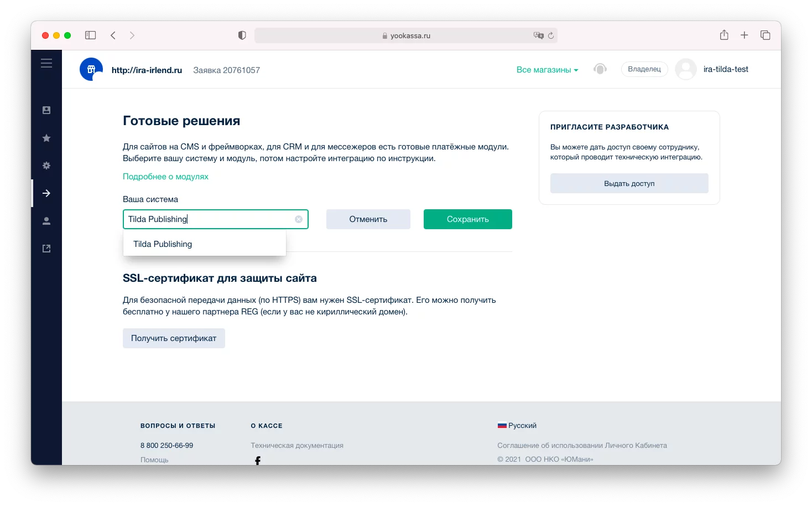This screenshot has height=506, width=812.
Task: Clear the system input with x icon
Action: pyautogui.click(x=299, y=219)
